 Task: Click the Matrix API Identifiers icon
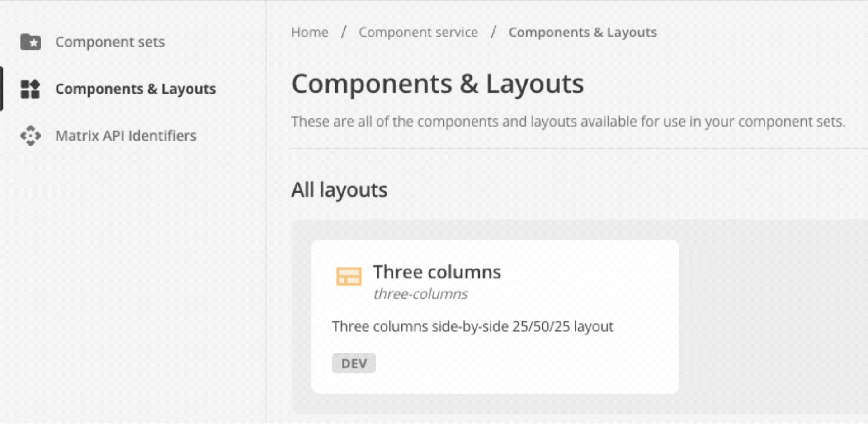coord(30,136)
